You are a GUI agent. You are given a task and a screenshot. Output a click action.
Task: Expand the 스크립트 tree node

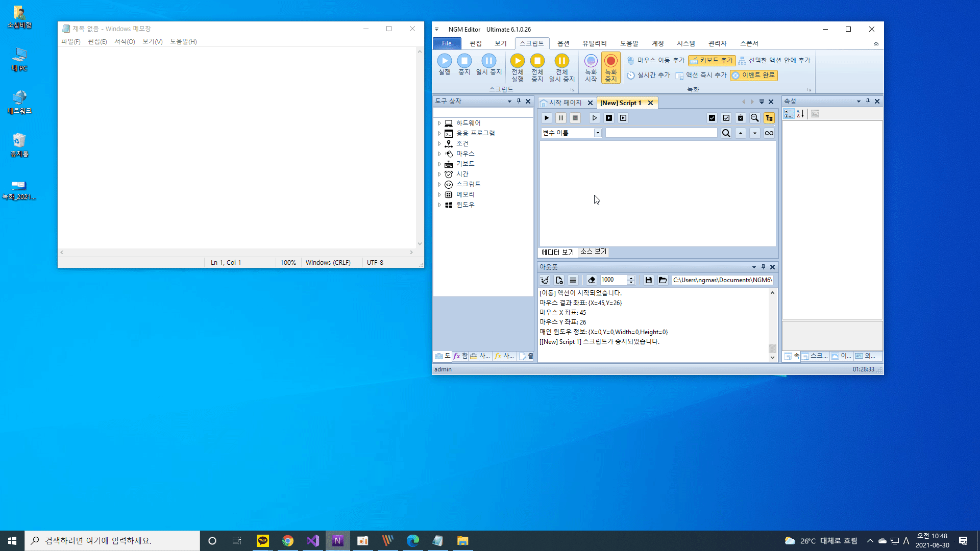click(439, 184)
